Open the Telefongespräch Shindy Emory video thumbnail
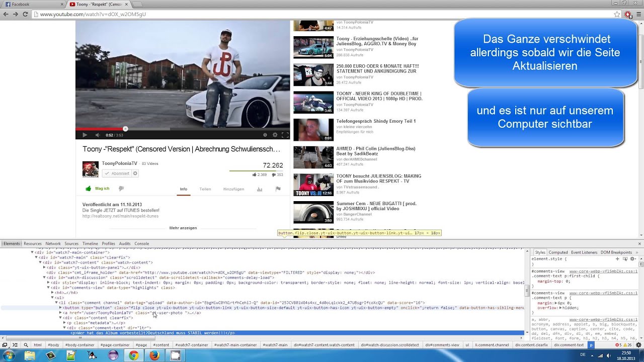This screenshot has width=644, height=362. 313,130
